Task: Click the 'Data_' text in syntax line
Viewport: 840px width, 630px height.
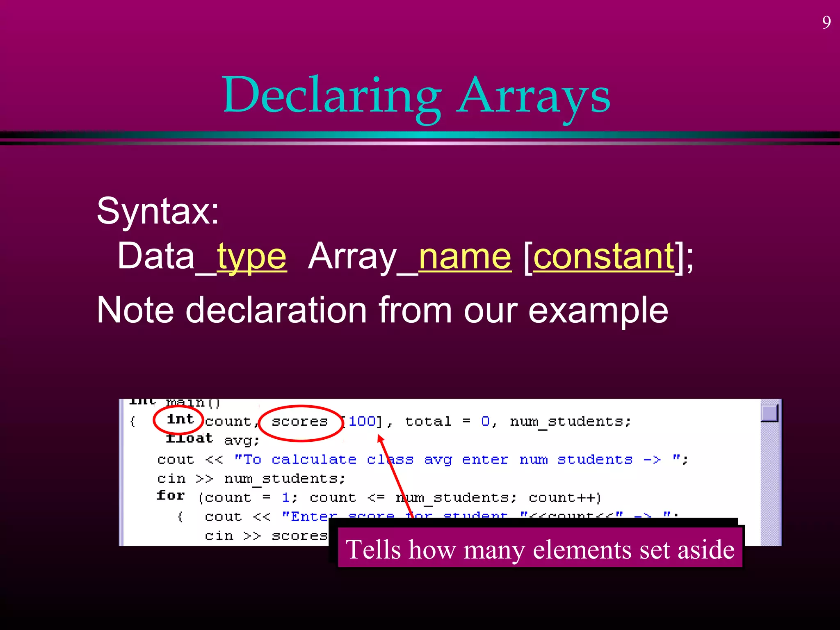Action: click(x=167, y=256)
